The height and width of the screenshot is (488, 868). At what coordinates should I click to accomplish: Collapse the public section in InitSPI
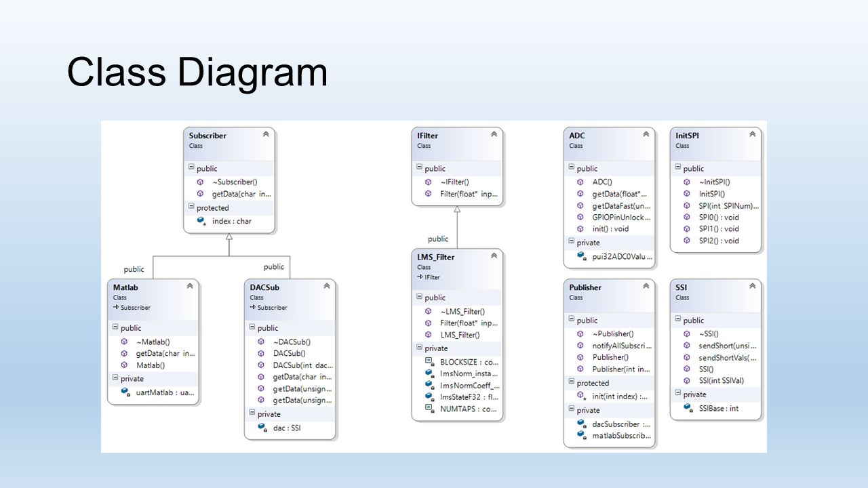coord(677,168)
